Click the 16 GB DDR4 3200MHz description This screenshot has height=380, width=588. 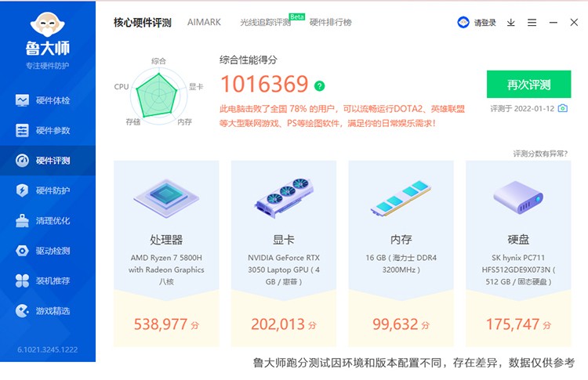pos(401,263)
